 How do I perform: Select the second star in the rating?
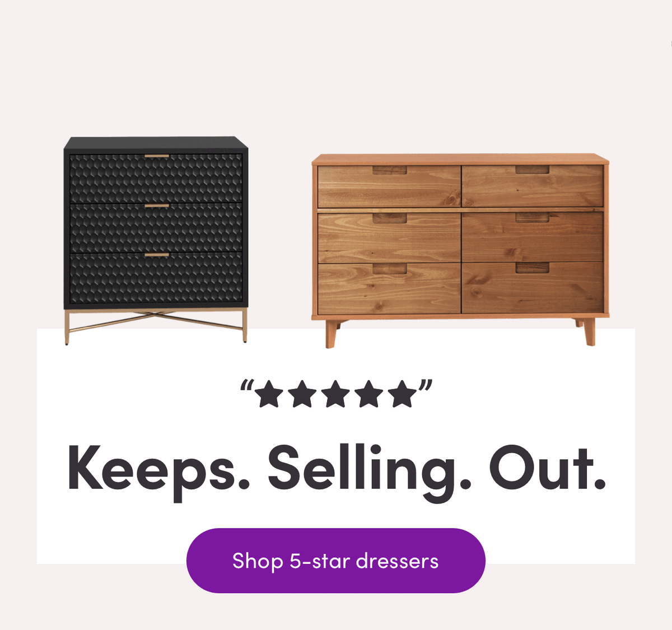pyautogui.click(x=302, y=394)
